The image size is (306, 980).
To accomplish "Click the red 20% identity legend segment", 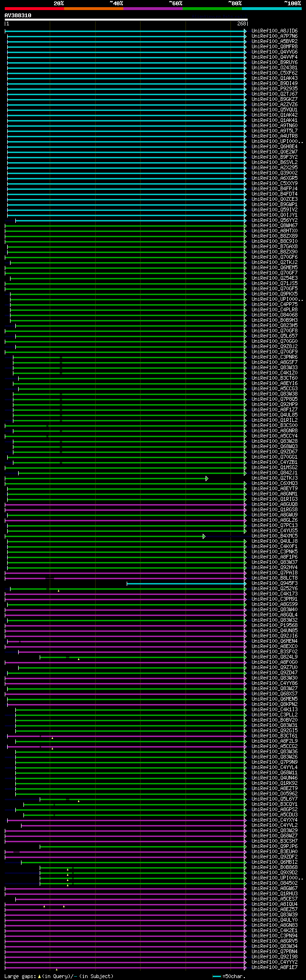I will [34, 9].
